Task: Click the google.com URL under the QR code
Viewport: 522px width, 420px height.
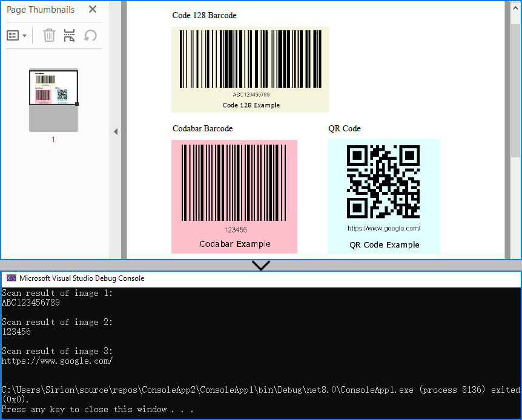Action: coord(383,229)
